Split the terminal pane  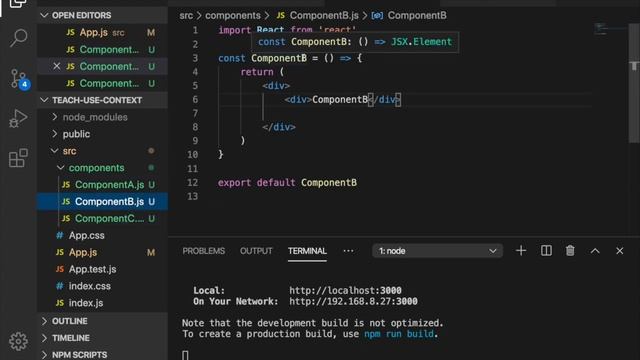pyautogui.click(x=546, y=251)
